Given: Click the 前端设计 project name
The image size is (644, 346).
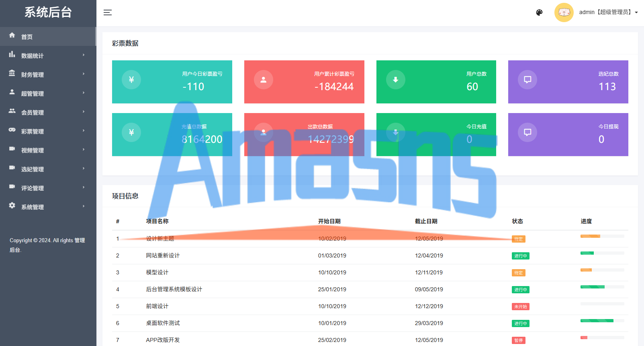Looking at the screenshot, I should pyautogui.click(x=157, y=306).
